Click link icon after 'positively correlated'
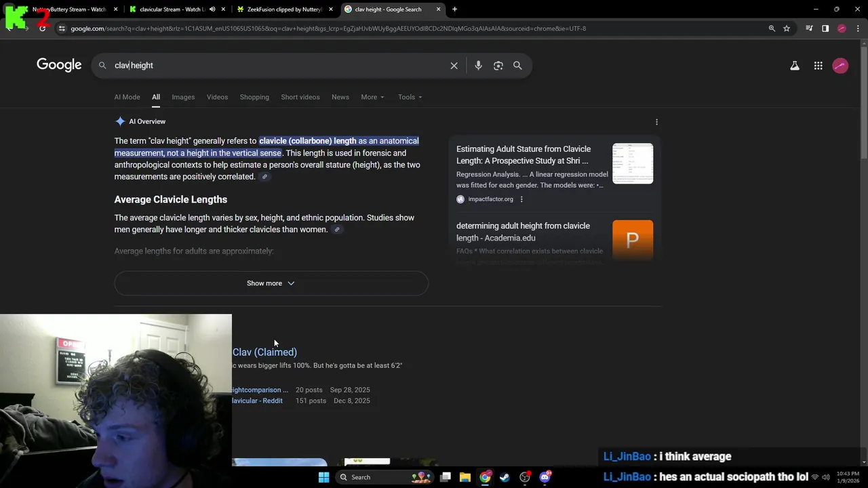868x488 pixels. (264, 177)
